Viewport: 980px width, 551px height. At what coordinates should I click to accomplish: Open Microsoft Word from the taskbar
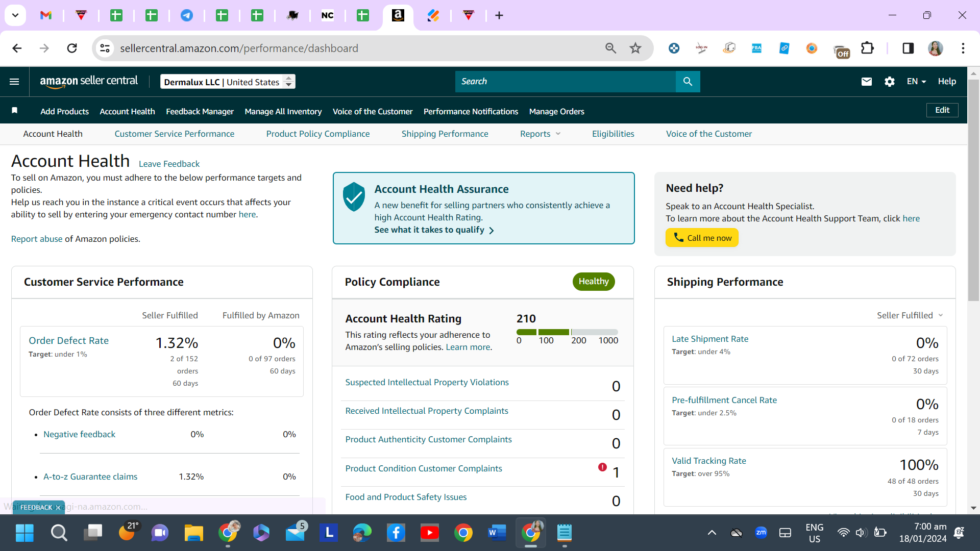coord(497,533)
